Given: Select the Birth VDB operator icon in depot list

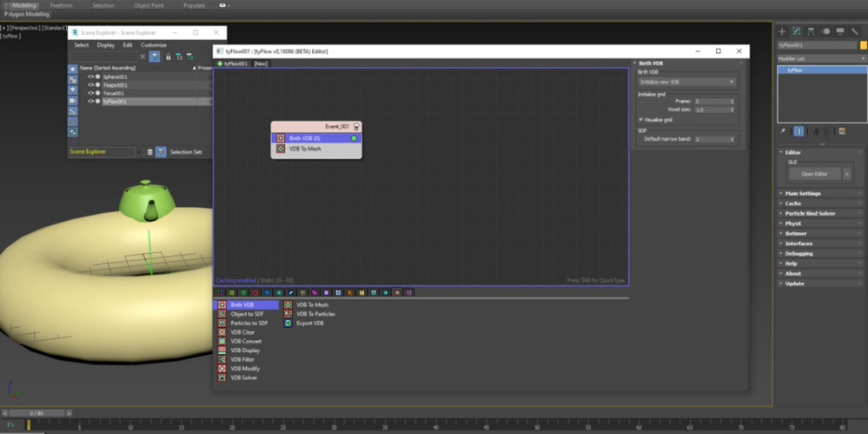Looking at the screenshot, I should click(222, 305).
